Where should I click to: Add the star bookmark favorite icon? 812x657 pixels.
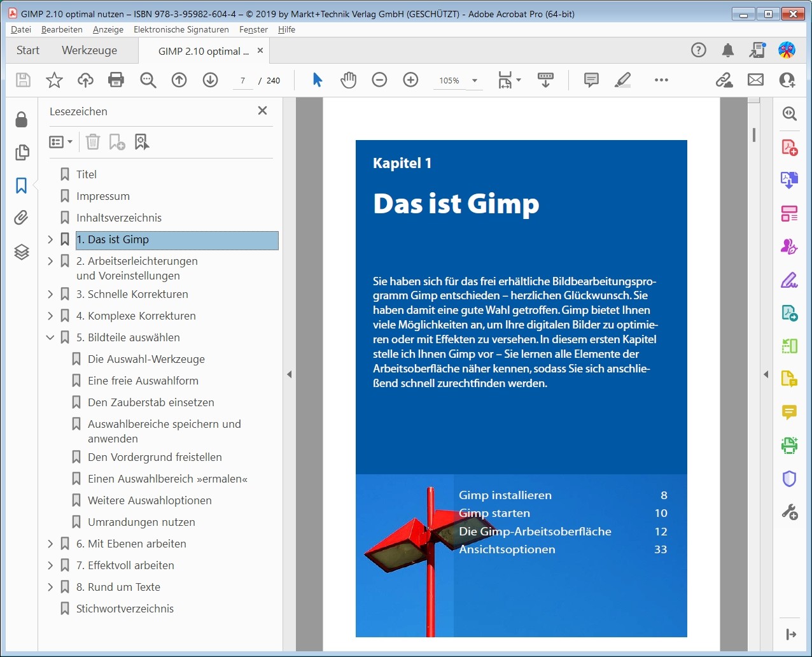55,80
